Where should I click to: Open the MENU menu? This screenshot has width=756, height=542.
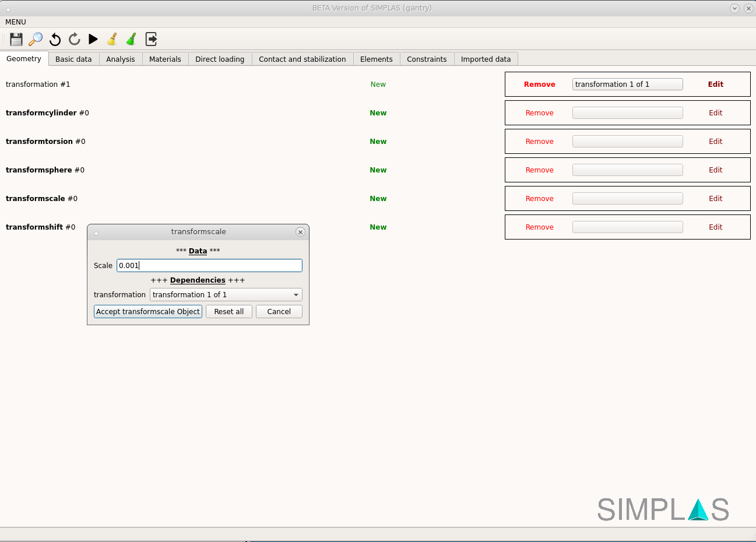tap(16, 22)
